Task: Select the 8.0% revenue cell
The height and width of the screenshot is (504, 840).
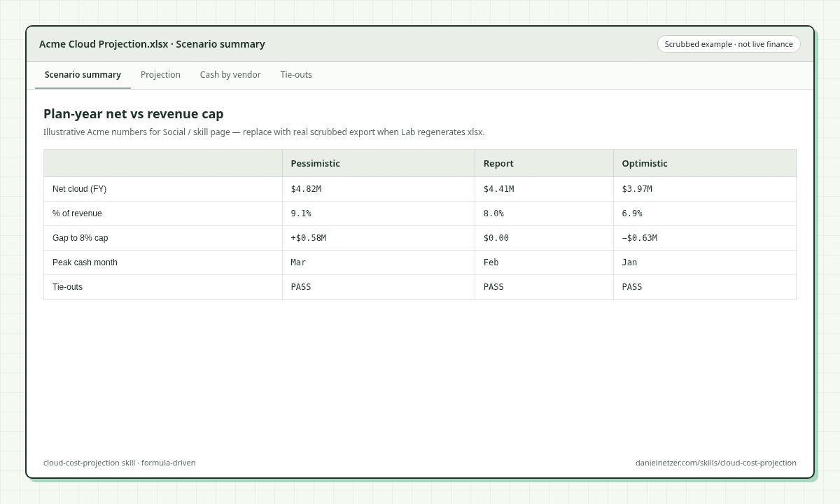Action: click(x=544, y=213)
